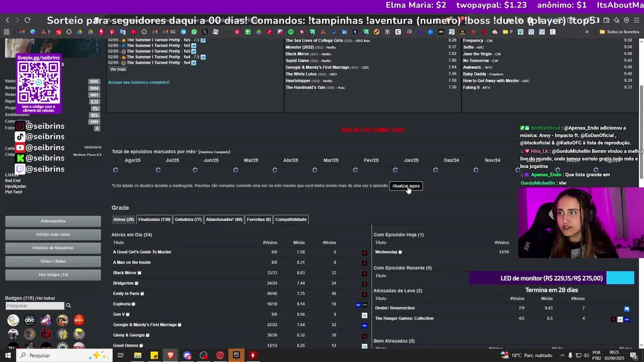
Task: Open the notification center icon
Action: [633, 355]
